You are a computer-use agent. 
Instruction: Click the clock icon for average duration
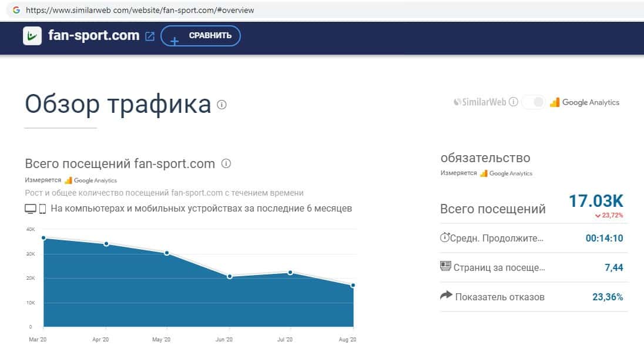tap(445, 237)
